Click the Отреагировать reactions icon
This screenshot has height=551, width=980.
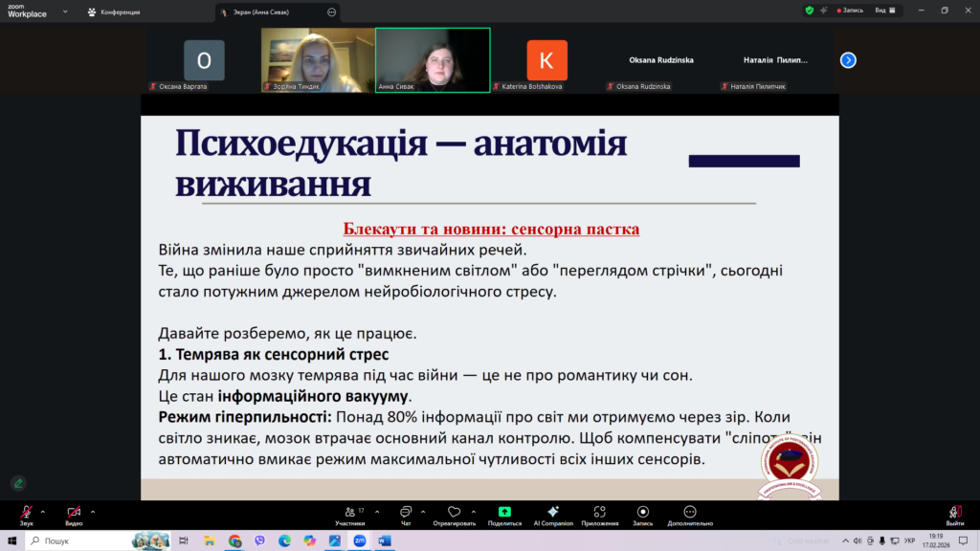[455, 513]
